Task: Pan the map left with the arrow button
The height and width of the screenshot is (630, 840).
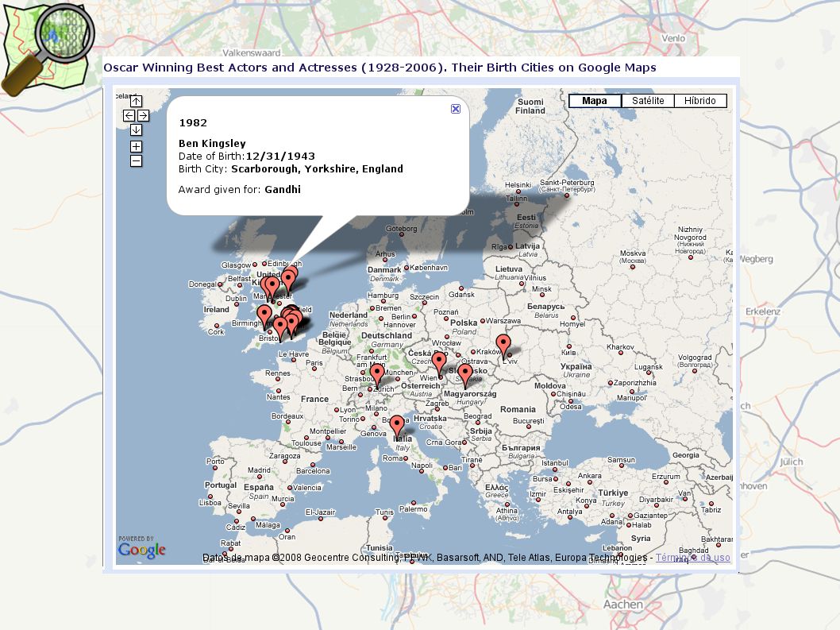Action: point(129,115)
